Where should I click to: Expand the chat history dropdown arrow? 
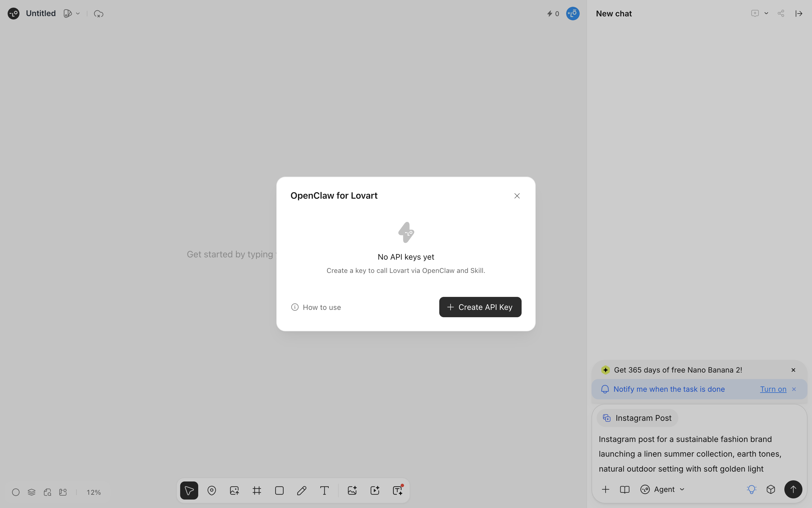pyautogui.click(x=766, y=14)
